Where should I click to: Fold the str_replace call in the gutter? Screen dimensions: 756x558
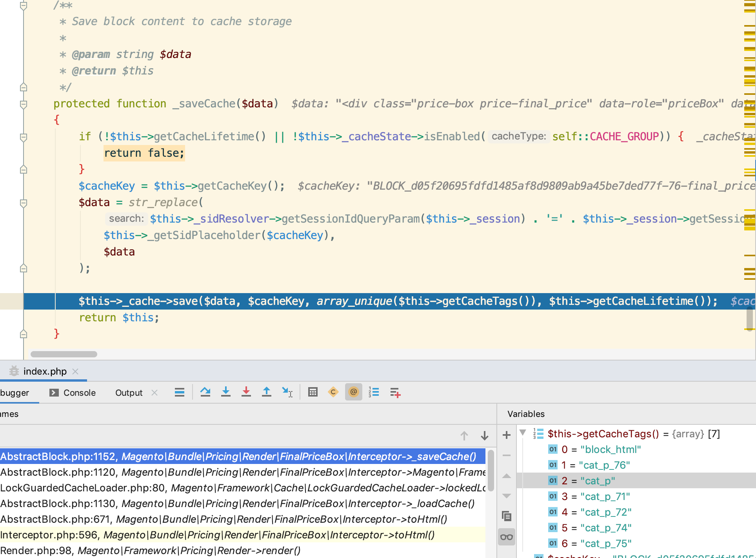click(24, 203)
